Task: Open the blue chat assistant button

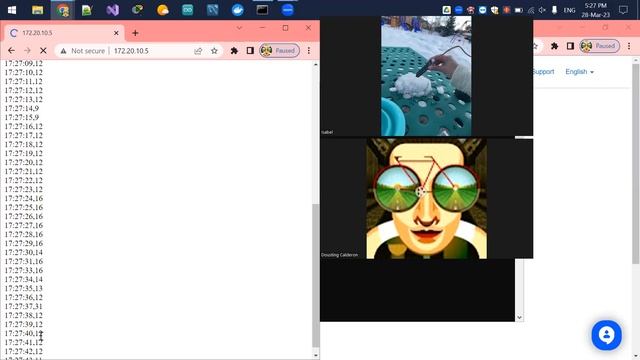Action: pos(607,335)
